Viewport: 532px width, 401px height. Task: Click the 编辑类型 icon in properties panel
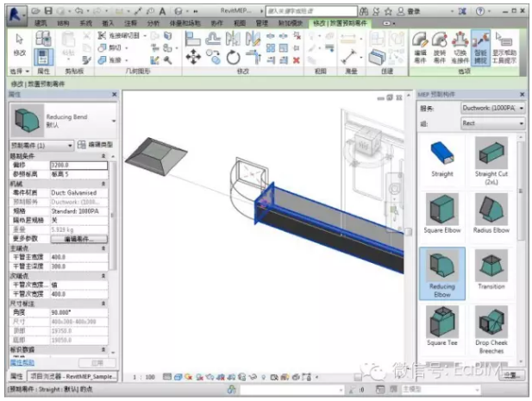click(96, 145)
